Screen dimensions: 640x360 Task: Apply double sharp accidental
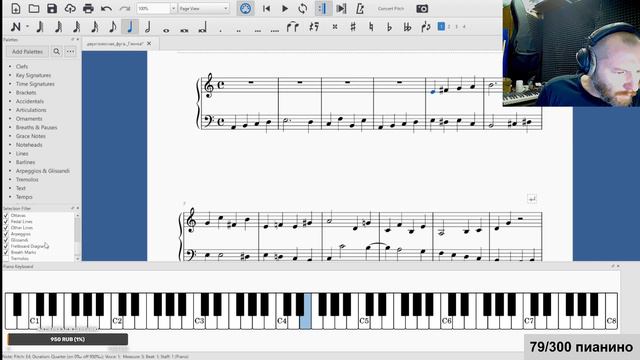pos(335,27)
